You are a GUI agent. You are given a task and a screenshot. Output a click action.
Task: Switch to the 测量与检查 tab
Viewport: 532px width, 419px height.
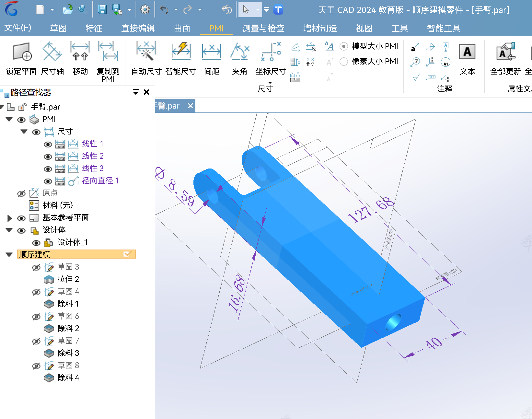click(x=263, y=29)
